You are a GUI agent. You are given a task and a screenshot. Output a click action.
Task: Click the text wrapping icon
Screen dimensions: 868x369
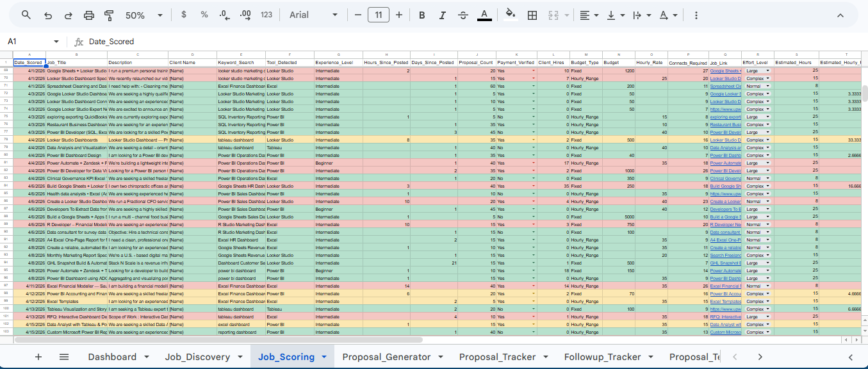coord(637,15)
